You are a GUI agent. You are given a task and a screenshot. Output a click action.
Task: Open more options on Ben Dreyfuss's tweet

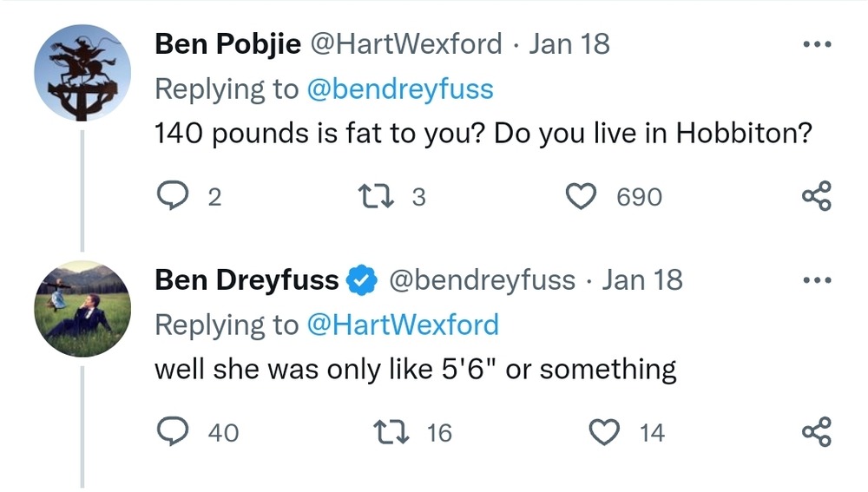coord(816,281)
